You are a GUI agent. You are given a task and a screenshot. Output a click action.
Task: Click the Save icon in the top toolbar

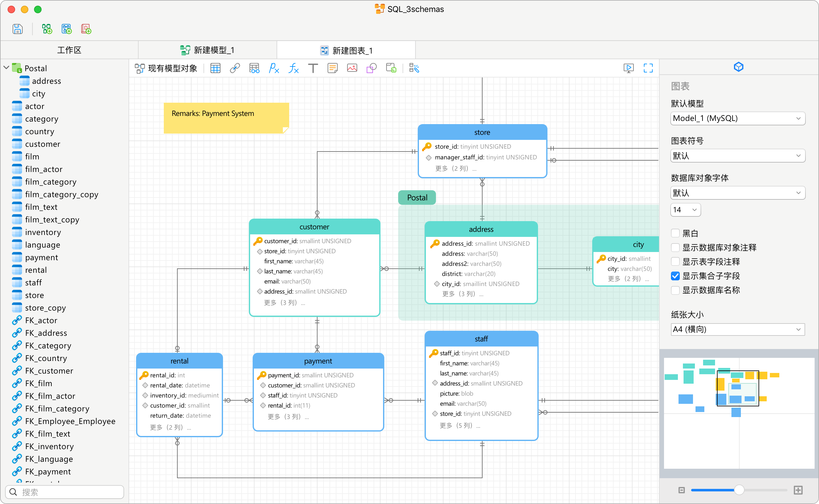[x=17, y=29]
